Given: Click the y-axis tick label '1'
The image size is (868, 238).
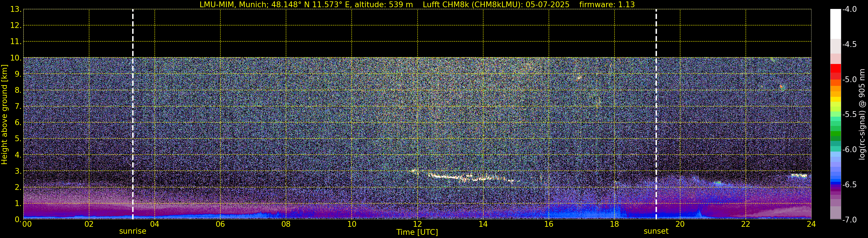Looking at the screenshot, I should coord(18,203).
